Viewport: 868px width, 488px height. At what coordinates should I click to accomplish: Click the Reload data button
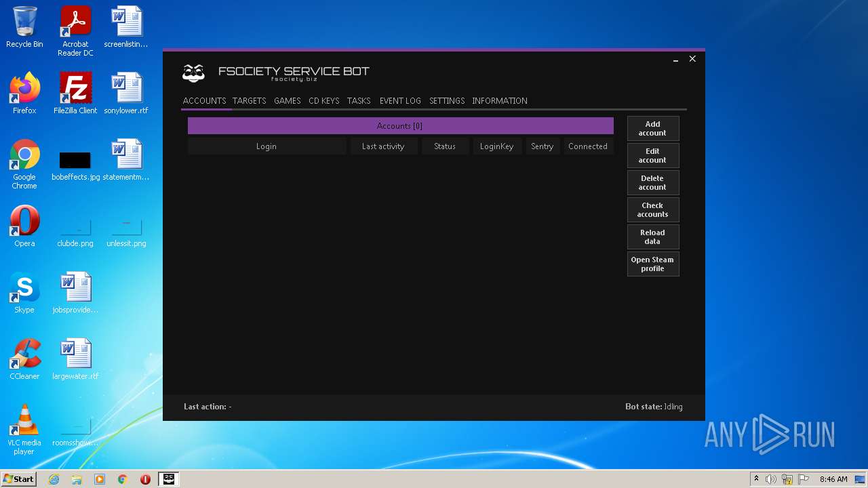pos(652,237)
